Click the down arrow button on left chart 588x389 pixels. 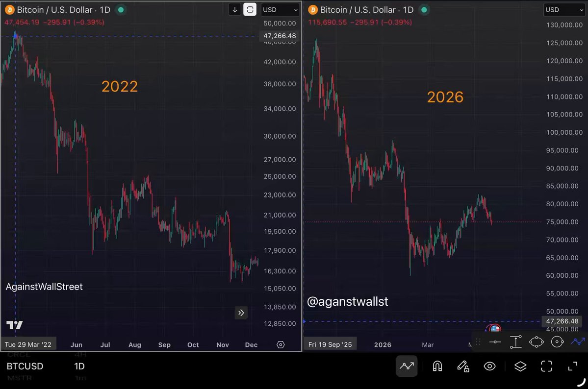tap(235, 10)
